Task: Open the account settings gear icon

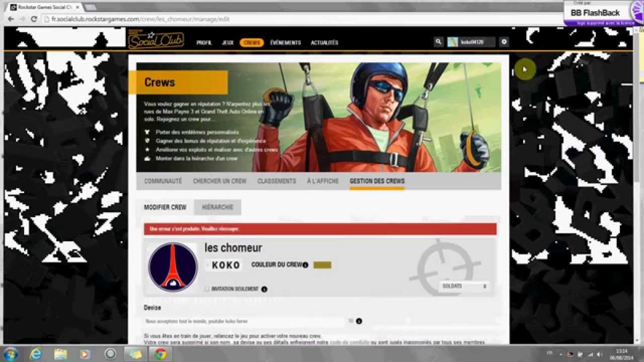Action: click(504, 42)
